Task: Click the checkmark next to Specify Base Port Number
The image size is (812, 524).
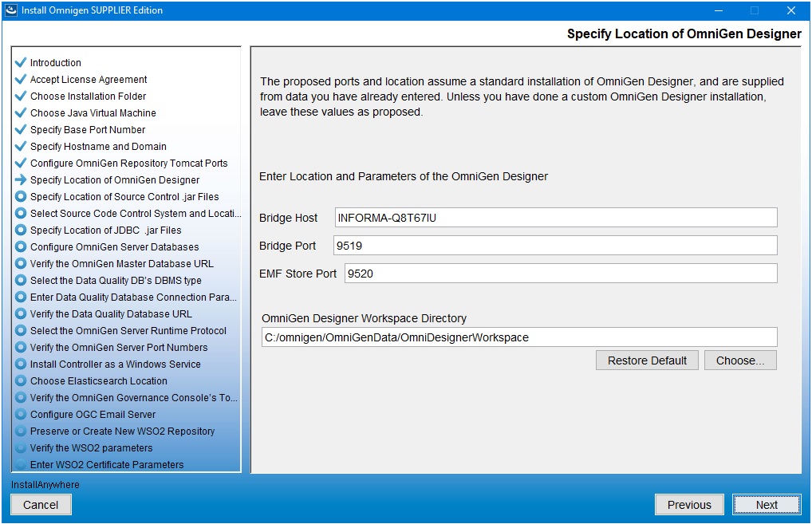Action: coord(21,129)
